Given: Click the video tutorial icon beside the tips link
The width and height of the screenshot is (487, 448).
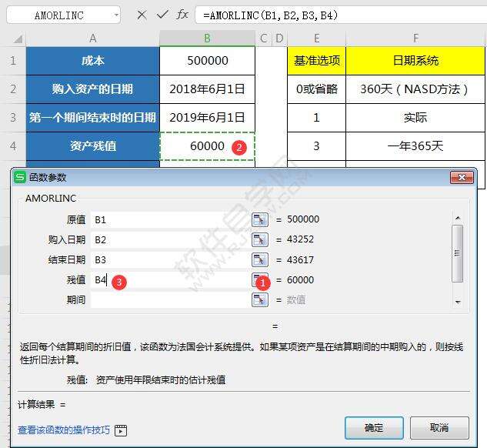Looking at the screenshot, I should 121,430.
